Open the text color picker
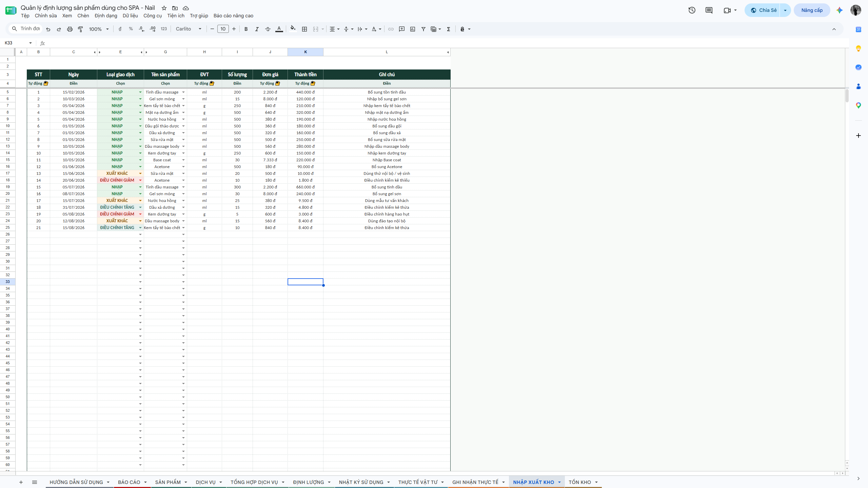Screen dimensions: 868x488 279,29
